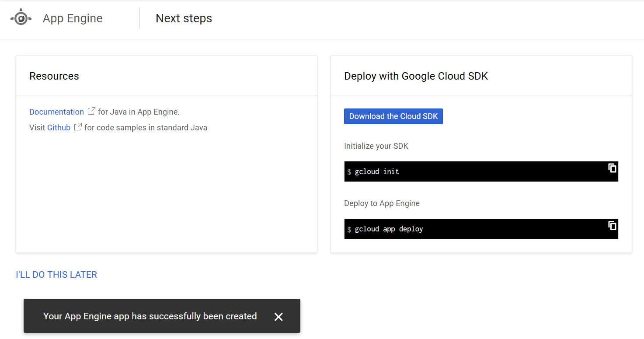Viewport: 644px width, 339px height.
Task: Select the App Engine header title
Action: (73, 18)
